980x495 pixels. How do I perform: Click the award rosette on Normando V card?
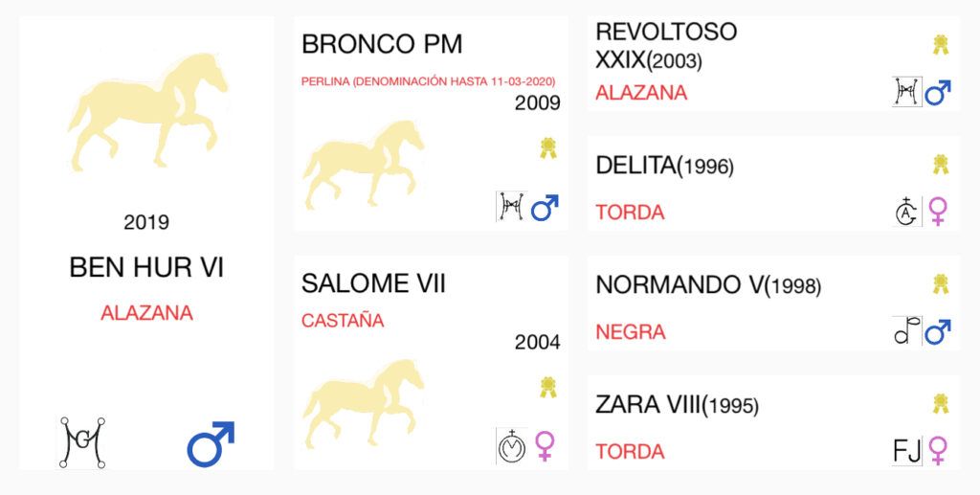[x=941, y=283]
